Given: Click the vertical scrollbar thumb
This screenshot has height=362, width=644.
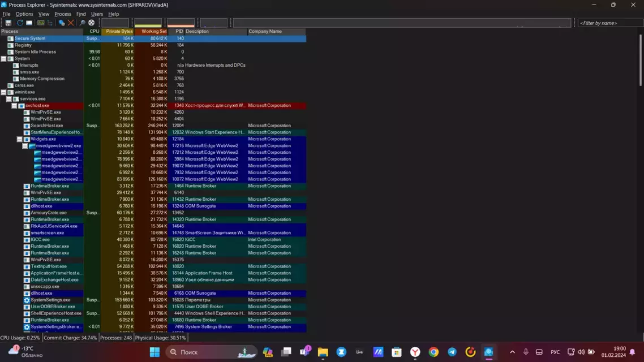Looking at the screenshot, I should pos(640,61).
